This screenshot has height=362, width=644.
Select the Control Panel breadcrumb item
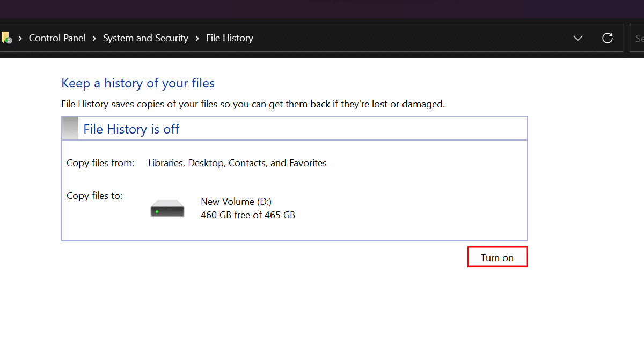[57, 38]
